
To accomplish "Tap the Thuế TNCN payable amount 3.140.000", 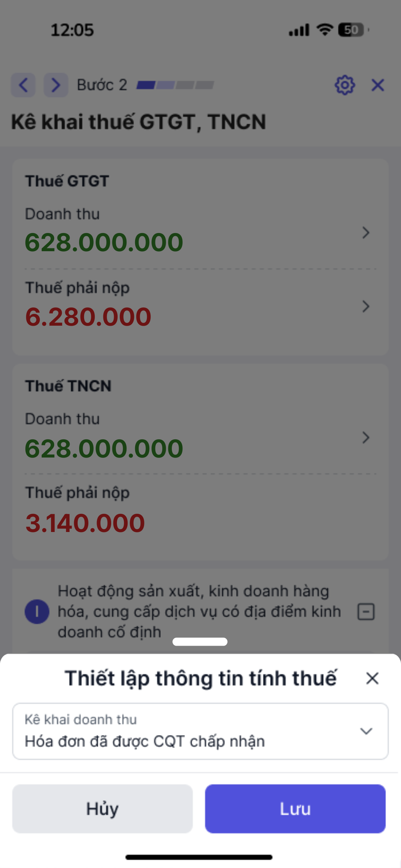I will 85,523.
